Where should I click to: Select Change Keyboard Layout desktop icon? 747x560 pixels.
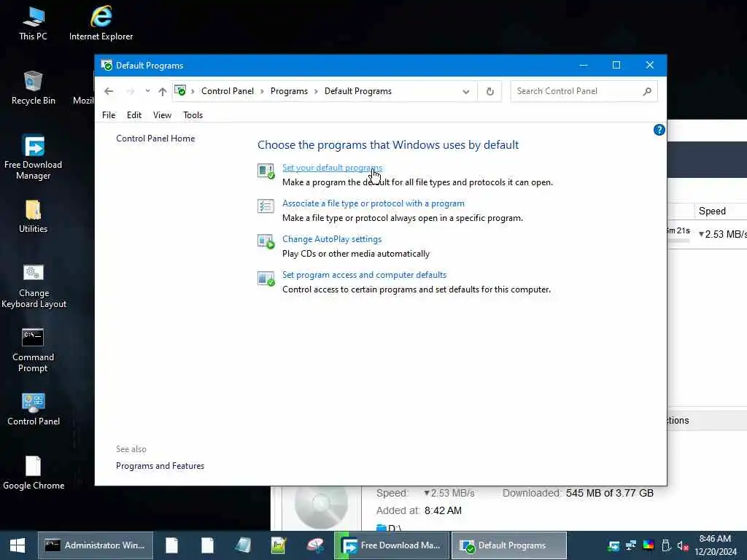coord(34,286)
